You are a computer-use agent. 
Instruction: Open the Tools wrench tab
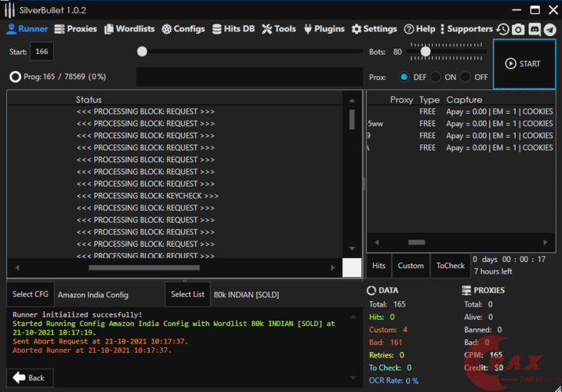(278, 29)
